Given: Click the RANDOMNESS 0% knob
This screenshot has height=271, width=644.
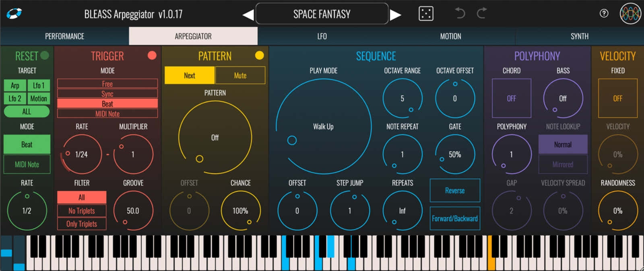Looking at the screenshot, I should point(618,211).
